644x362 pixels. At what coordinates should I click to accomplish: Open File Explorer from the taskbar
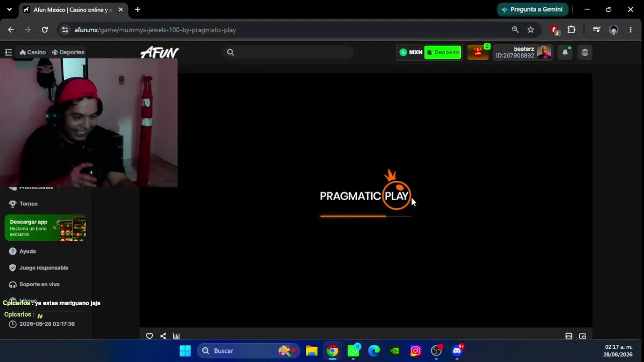tap(312, 350)
